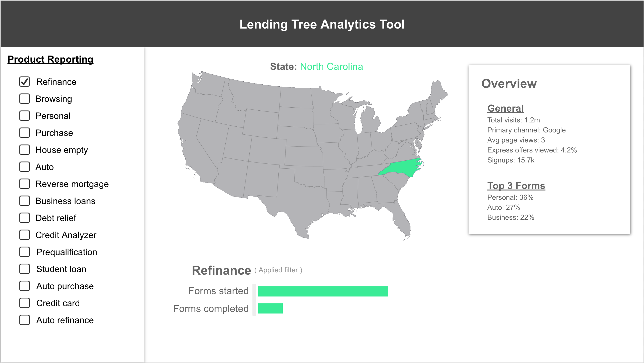Click 'Primary channel: Google' text
The width and height of the screenshot is (644, 363).
pyautogui.click(x=526, y=130)
